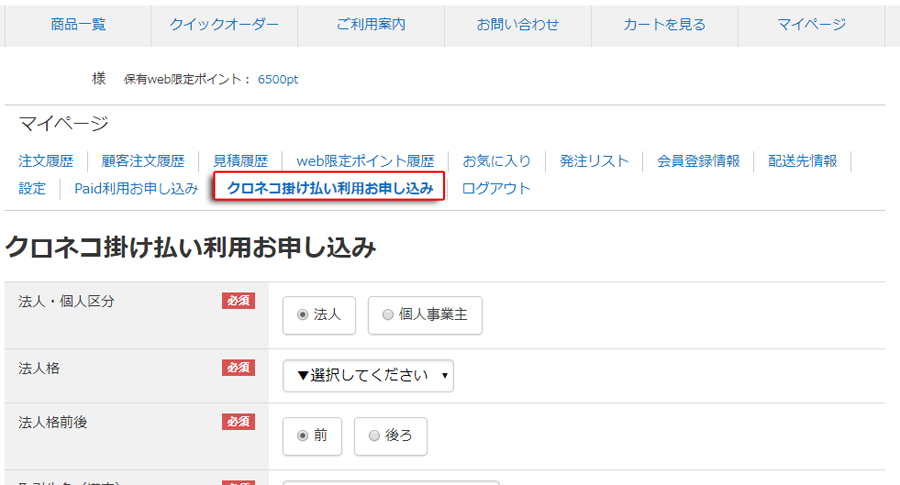Open the 商品一覧 navigation tab
Image resolution: width=900 pixels, height=485 pixels.
(78, 25)
